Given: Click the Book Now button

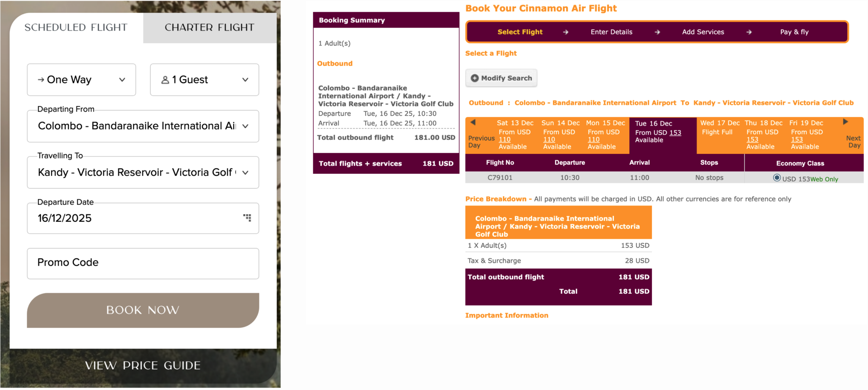Looking at the screenshot, I should pos(143,310).
